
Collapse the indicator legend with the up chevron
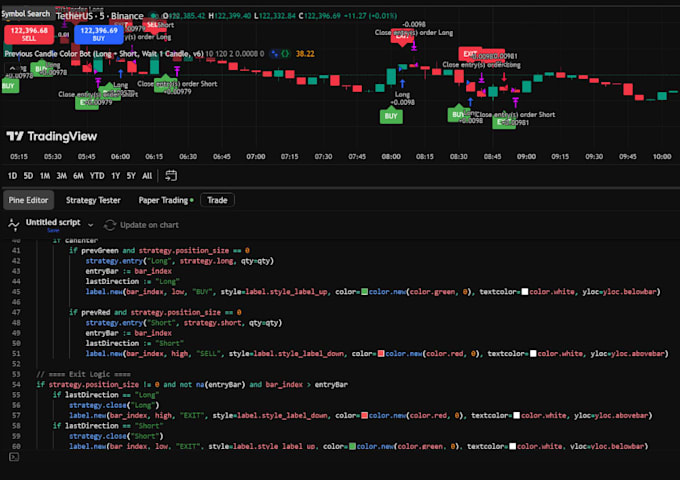click(12, 68)
